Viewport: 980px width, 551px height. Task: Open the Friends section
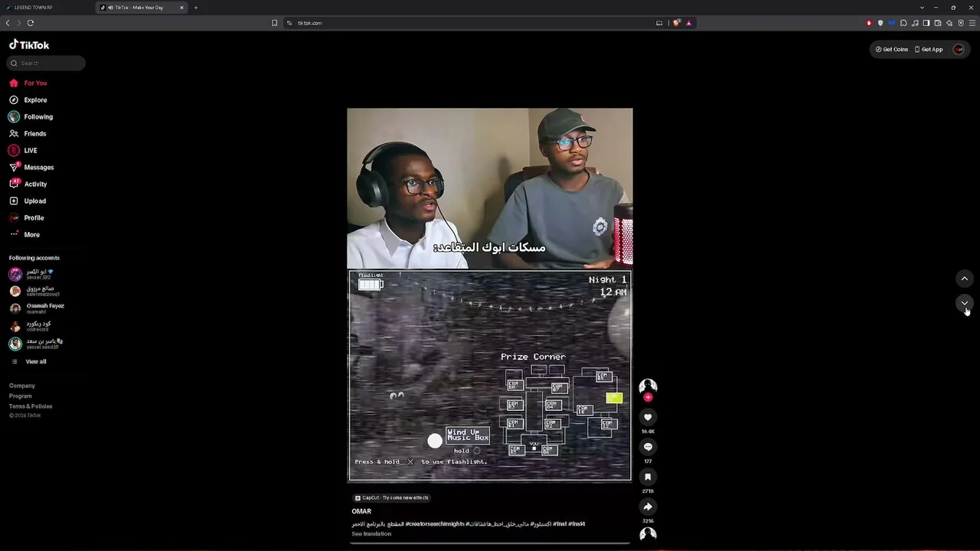pos(28,133)
